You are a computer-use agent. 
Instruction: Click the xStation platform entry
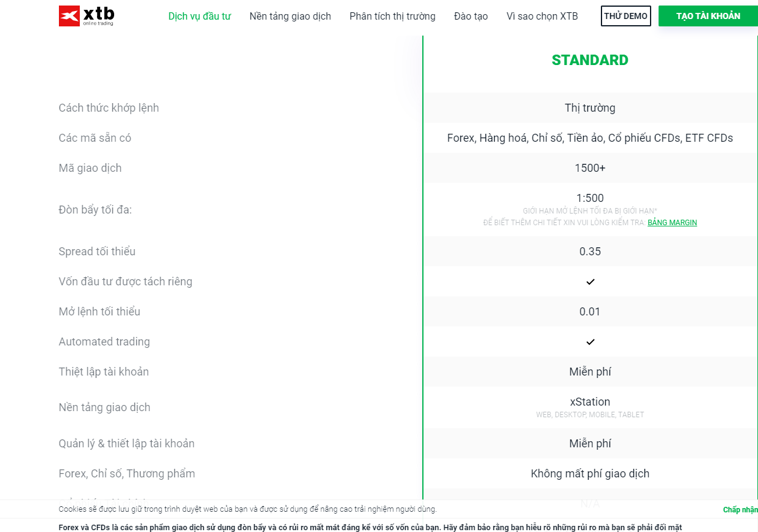click(590, 402)
